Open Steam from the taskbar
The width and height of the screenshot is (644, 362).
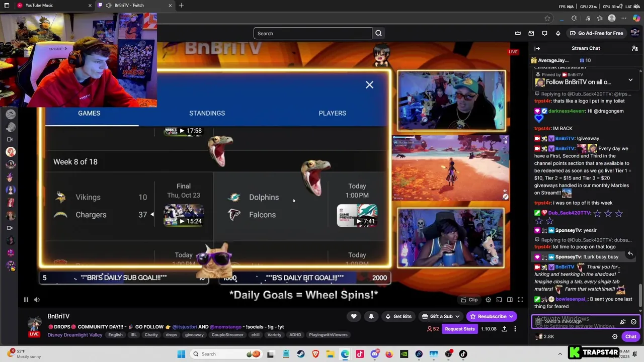tap(301, 354)
